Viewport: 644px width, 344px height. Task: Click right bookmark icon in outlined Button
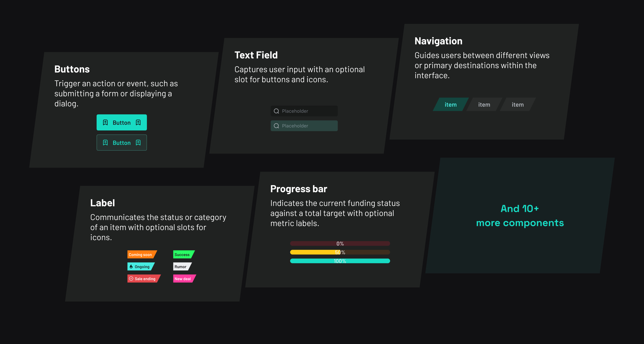coord(138,143)
